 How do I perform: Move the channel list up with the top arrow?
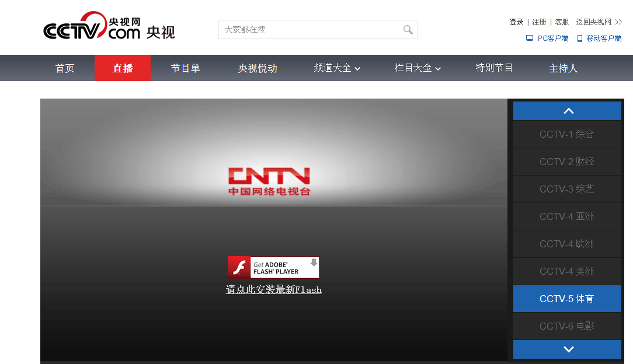pyautogui.click(x=567, y=111)
